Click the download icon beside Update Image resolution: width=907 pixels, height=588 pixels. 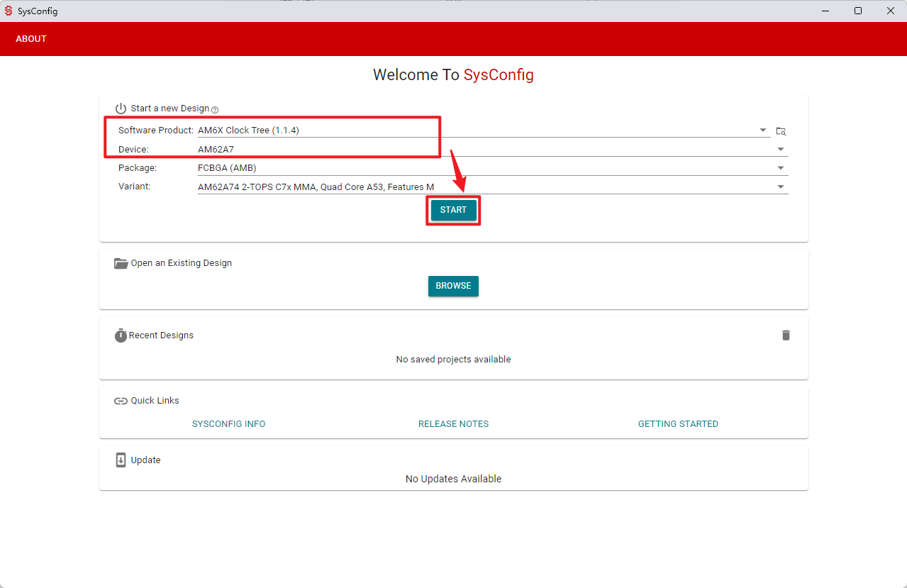[121, 460]
